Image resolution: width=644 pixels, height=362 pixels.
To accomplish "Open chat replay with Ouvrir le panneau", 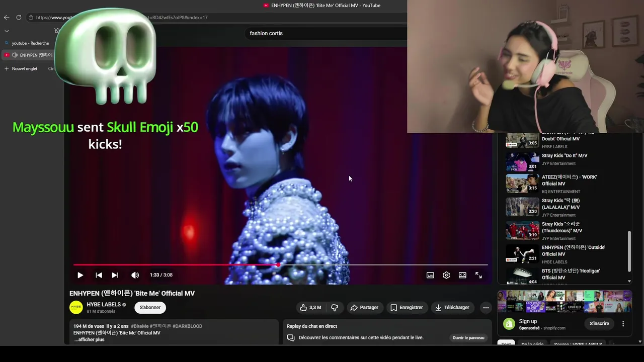I will [468, 338].
